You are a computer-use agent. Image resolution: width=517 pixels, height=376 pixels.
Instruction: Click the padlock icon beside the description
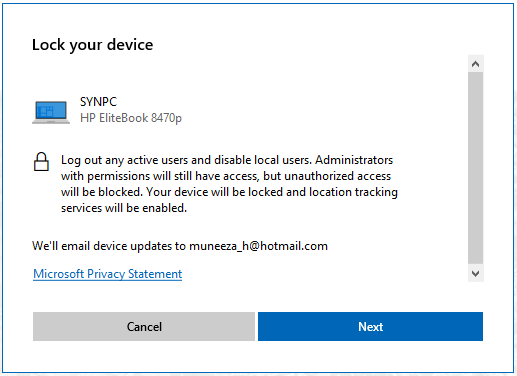tap(41, 162)
